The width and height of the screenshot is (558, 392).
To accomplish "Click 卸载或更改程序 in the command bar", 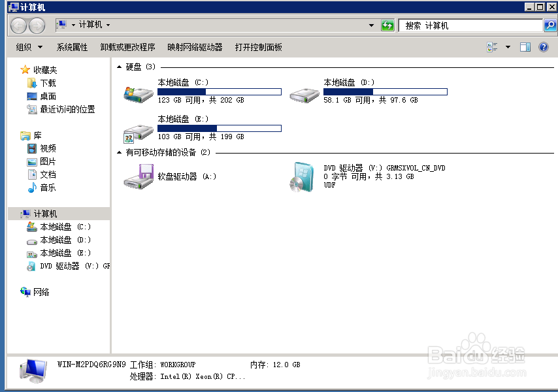I will [x=127, y=47].
